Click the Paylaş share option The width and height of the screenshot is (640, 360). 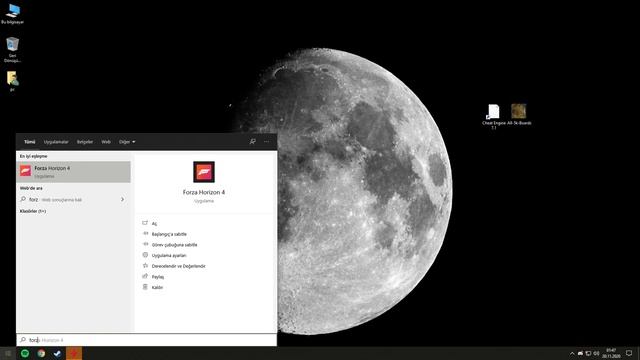point(158,277)
